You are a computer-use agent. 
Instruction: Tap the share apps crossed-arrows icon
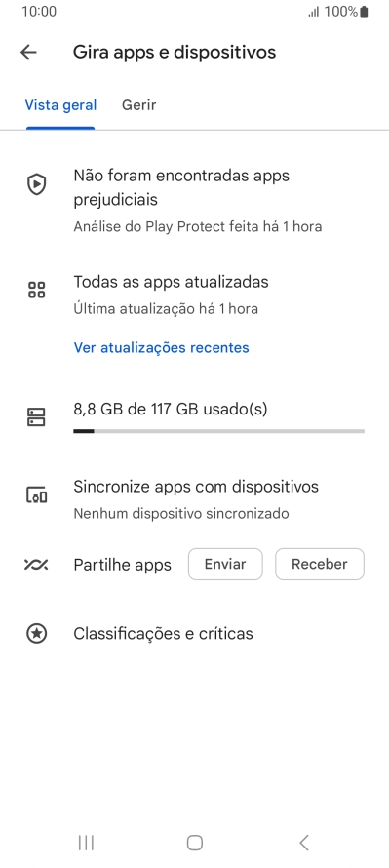tap(36, 564)
